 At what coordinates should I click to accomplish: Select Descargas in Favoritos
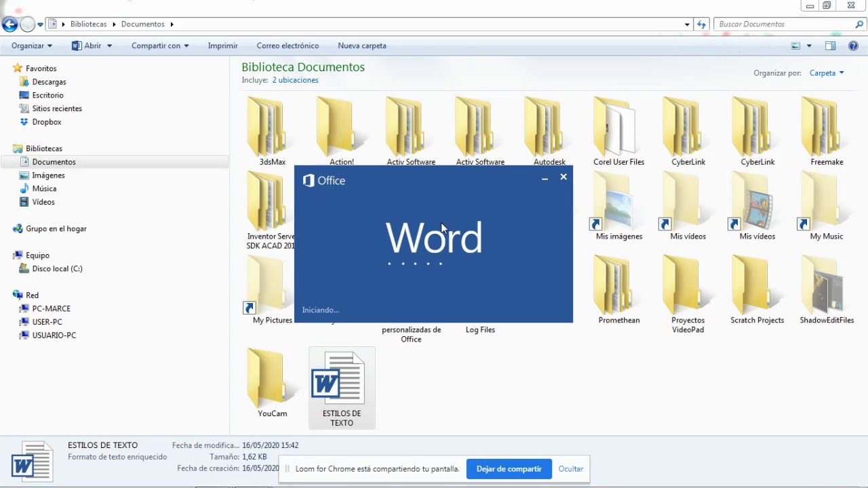coord(49,82)
